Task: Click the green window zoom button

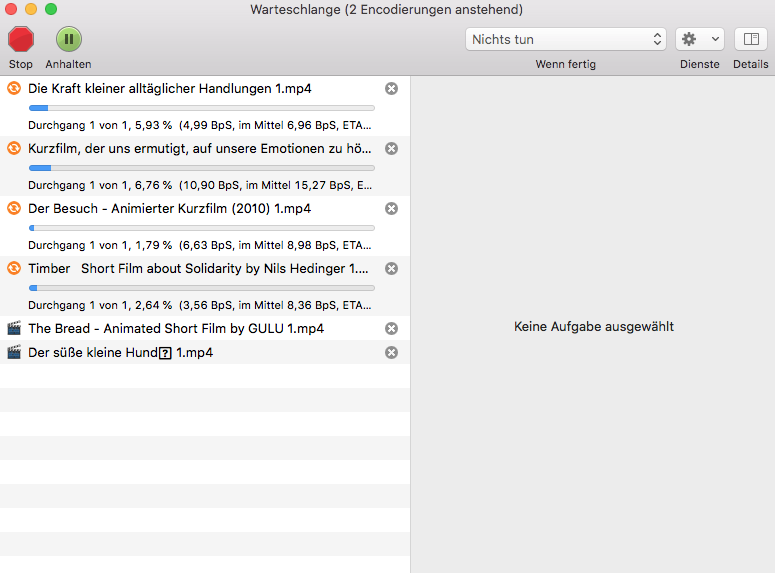Action: (x=51, y=9)
